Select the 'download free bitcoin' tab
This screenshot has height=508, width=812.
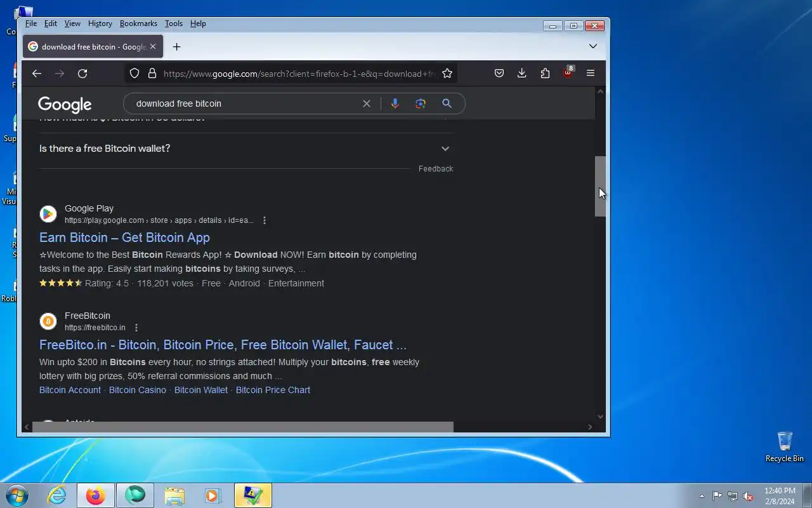(x=93, y=47)
